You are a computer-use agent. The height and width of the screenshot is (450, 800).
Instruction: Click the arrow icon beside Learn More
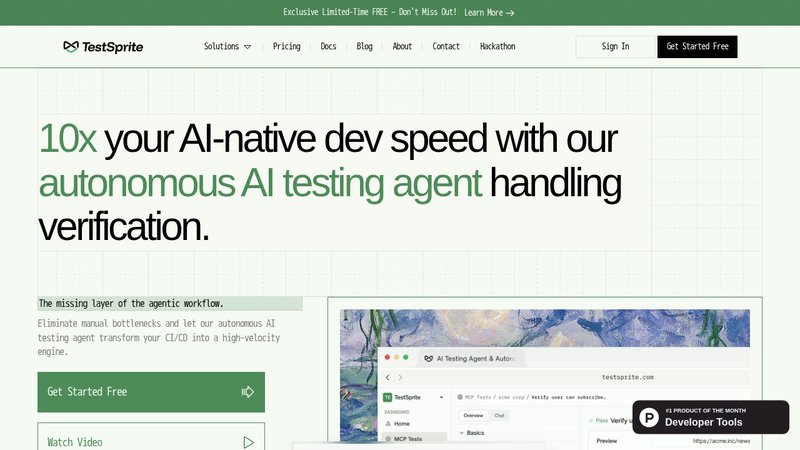coord(510,13)
